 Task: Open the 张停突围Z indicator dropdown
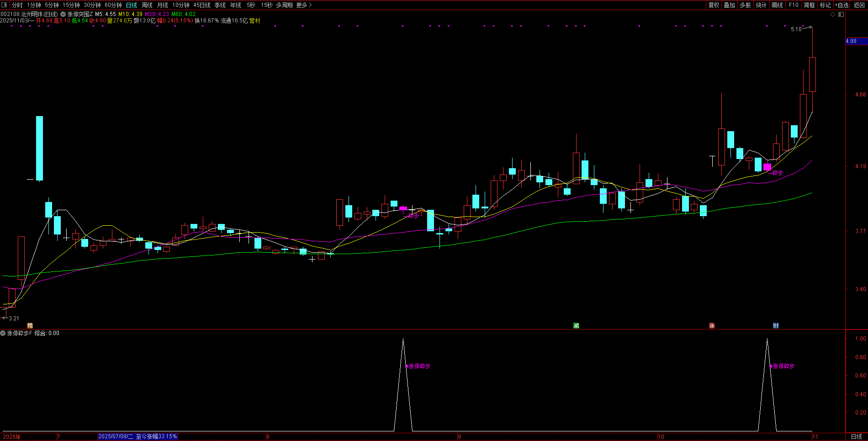[63, 14]
